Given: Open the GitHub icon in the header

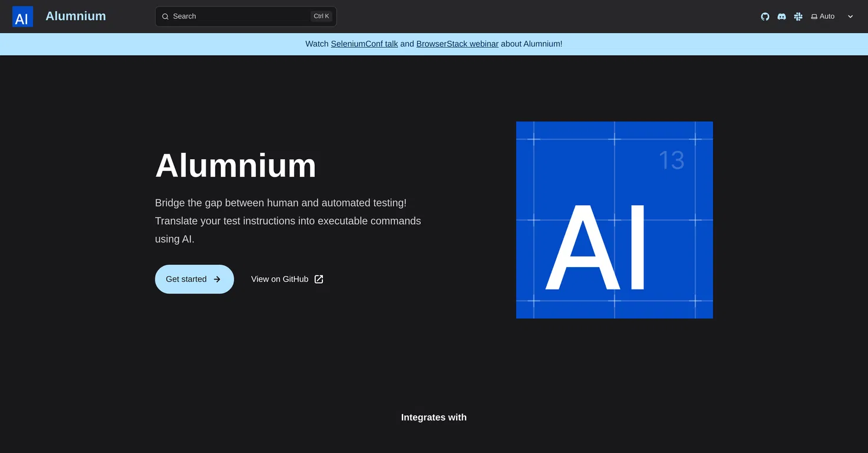Looking at the screenshot, I should (765, 17).
